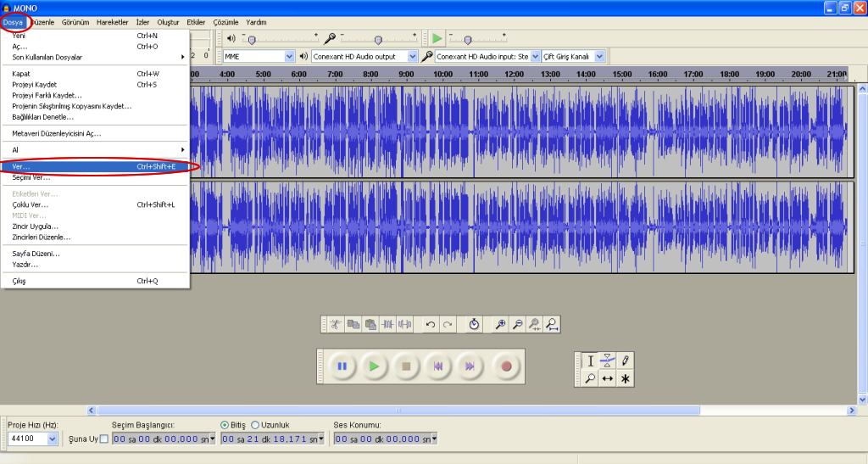Expand the Al submenu
868x464 pixels.
click(95, 150)
